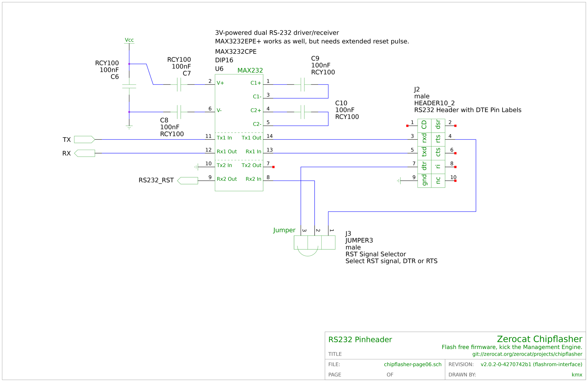
Task: Click unconnected red endpoint at J2 CD pin
Action: [x=407, y=126]
